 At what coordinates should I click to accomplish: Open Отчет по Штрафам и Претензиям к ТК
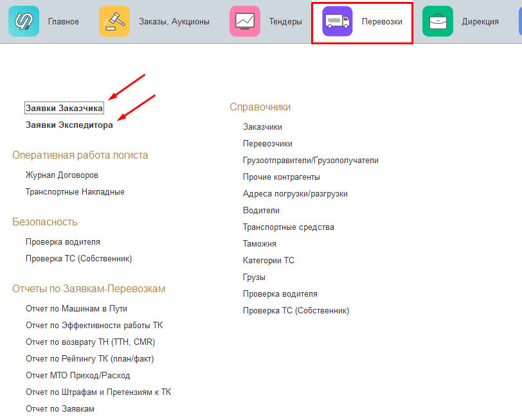point(98,392)
